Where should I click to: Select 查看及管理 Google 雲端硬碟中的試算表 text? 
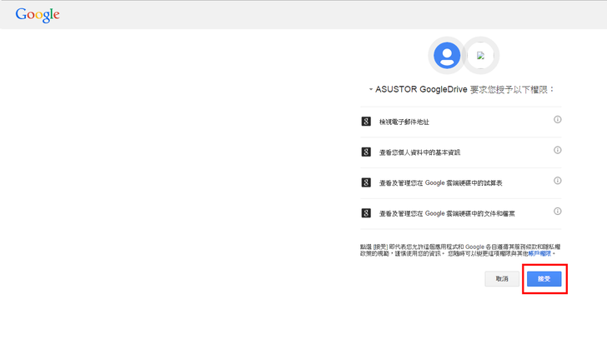coord(440,183)
